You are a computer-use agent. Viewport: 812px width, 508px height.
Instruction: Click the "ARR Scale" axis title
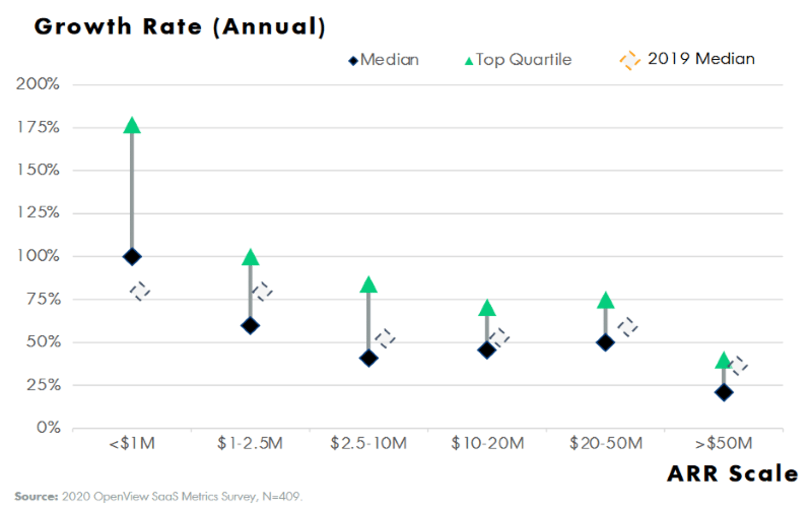coord(732,473)
